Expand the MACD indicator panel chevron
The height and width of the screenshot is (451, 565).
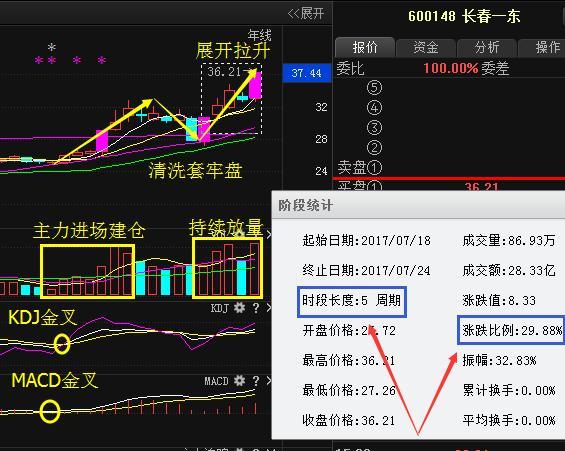tap(269, 381)
